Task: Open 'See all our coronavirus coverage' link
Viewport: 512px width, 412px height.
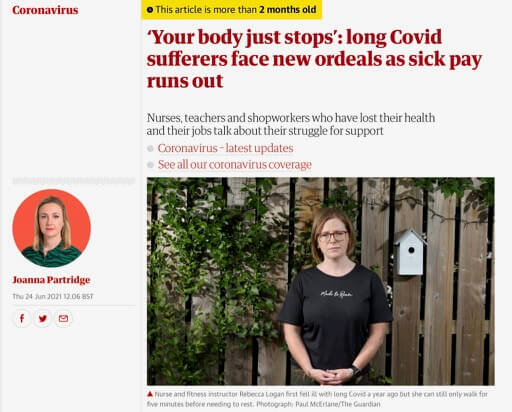Action: click(235, 164)
